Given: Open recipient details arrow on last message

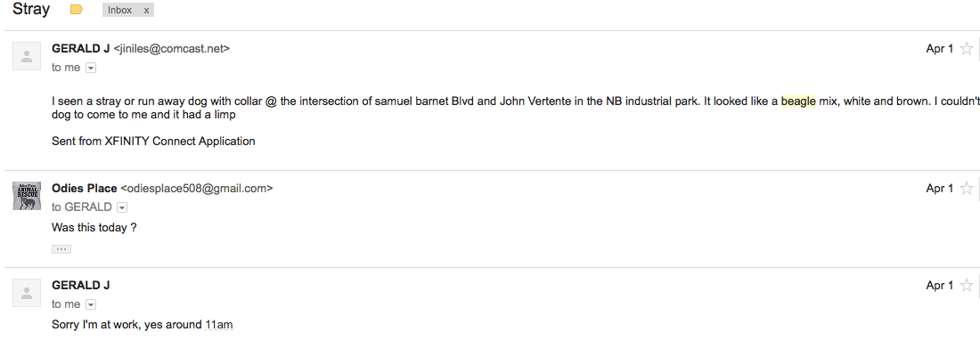Looking at the screenshot, I should [x=91, y=304].
